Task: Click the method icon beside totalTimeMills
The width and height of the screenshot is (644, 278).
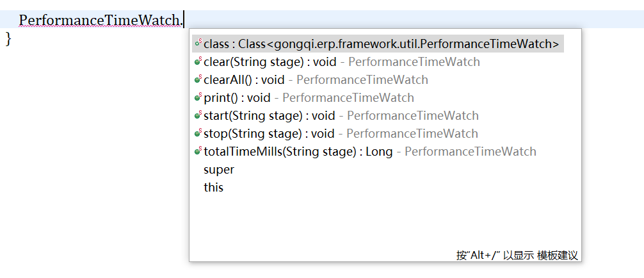Action: 198,151
